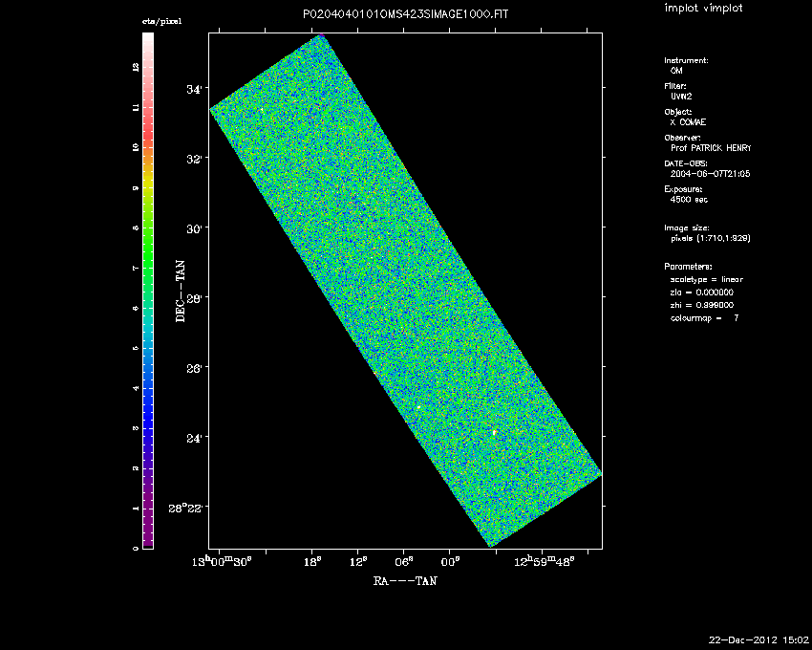Click the 00s RA tick label

coord(450,561)
